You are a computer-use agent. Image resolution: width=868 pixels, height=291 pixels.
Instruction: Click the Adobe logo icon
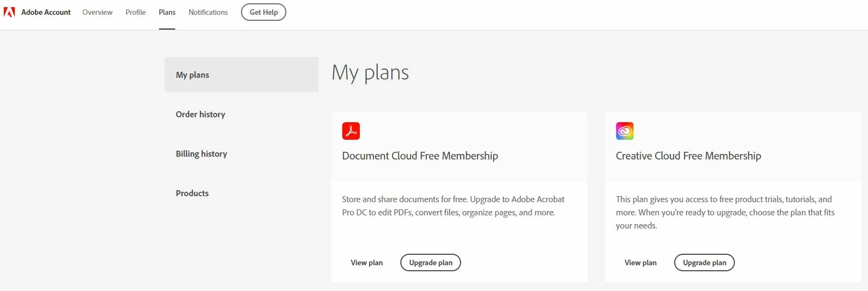tap(9, 12)
